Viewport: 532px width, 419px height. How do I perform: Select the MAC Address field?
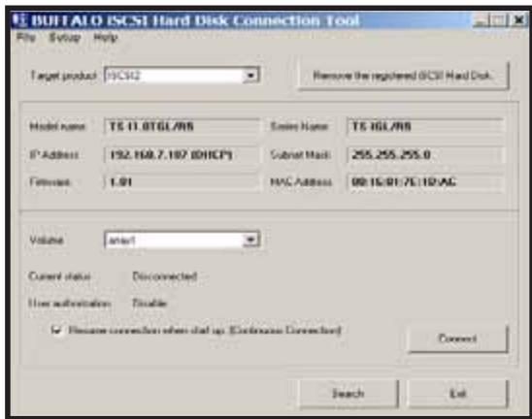[424, 182]
